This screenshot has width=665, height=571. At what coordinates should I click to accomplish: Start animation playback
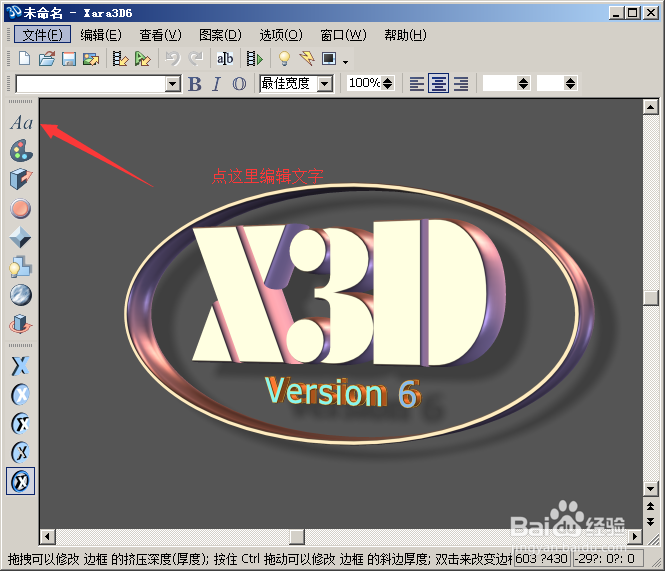coord(255,58)
